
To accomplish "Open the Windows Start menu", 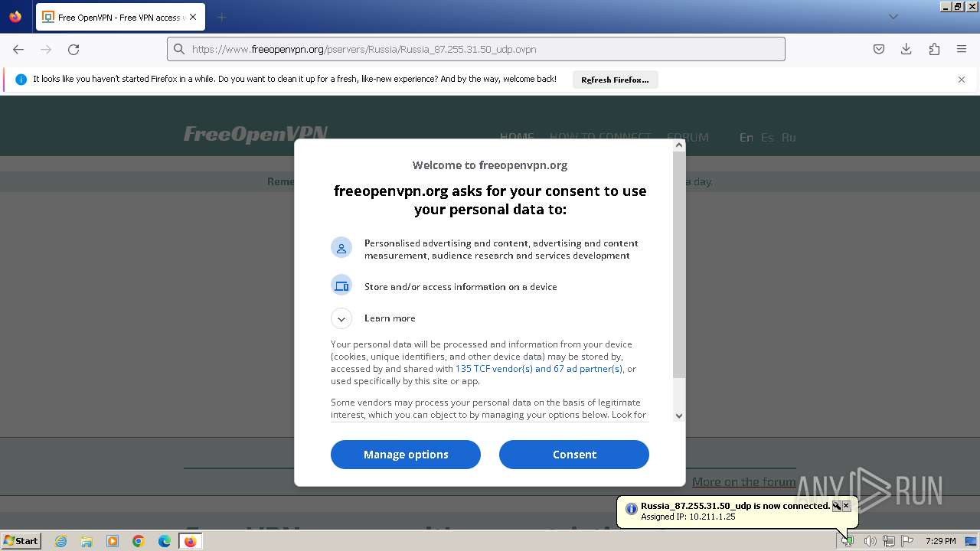I will click(x=21, y=541).
